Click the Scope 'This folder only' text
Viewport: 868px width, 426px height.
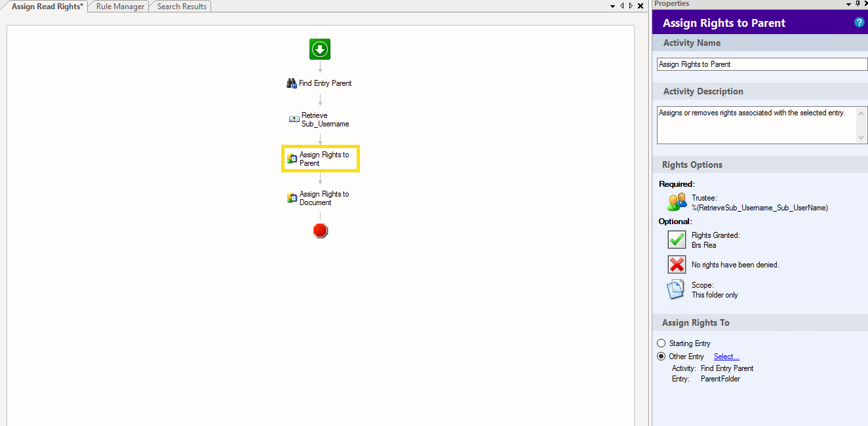715,295
